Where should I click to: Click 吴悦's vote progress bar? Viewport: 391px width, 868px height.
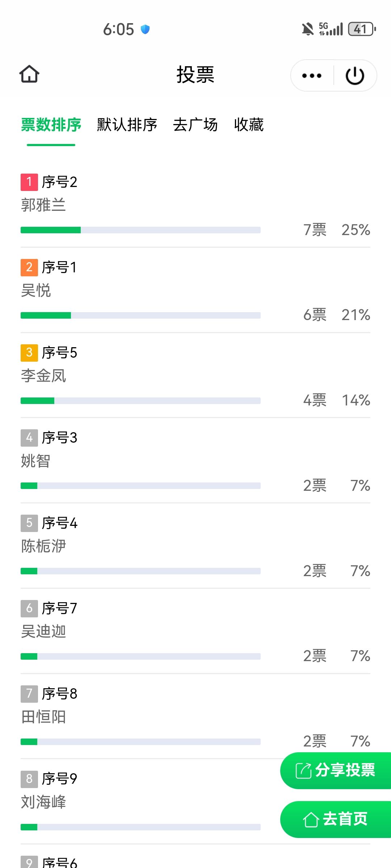pos(140,315)
